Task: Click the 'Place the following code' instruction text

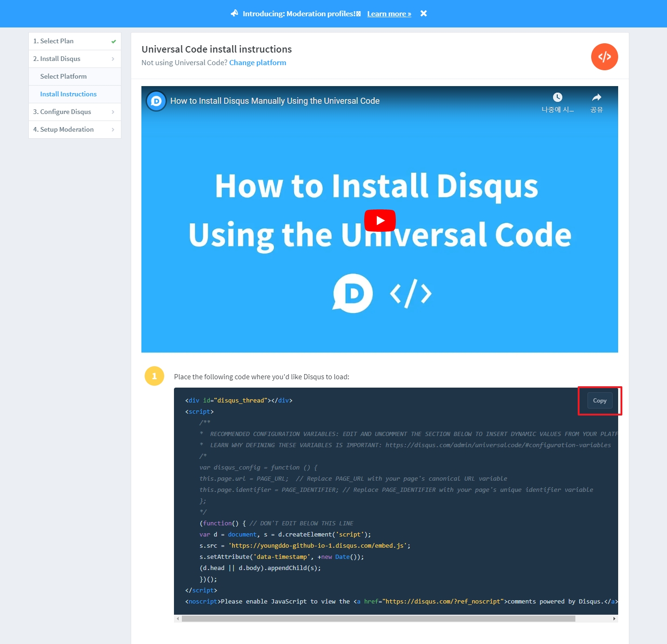Action: click(261, 377)
